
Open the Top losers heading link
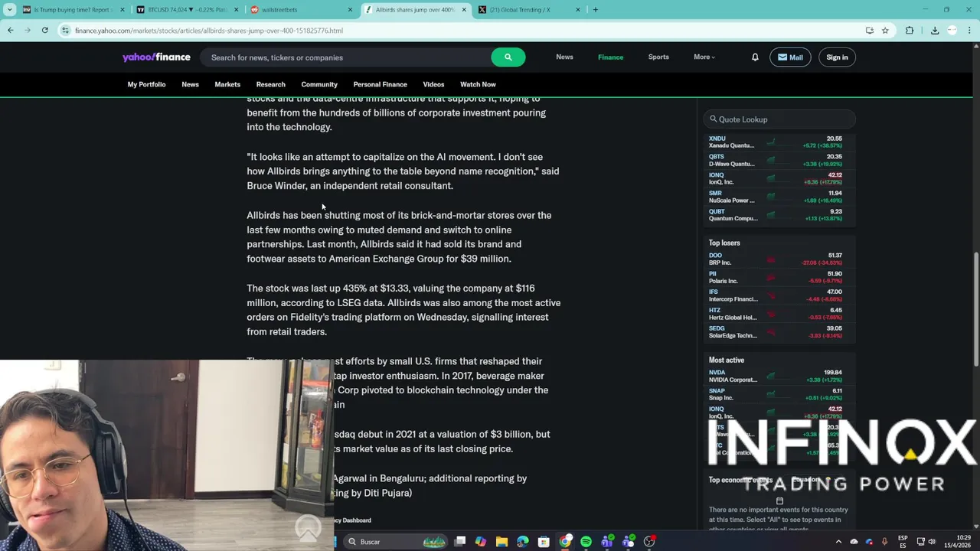[x=724, y=243]
